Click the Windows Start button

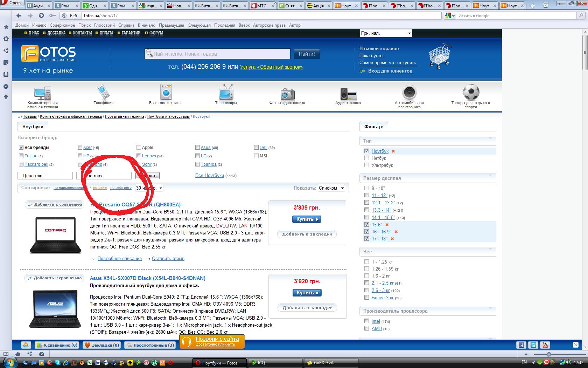[x=9, y=362]
